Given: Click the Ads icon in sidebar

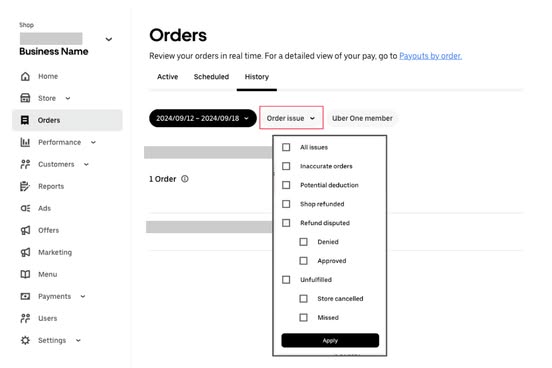Looking at the screenshot, I should click(x=25, y=208).
